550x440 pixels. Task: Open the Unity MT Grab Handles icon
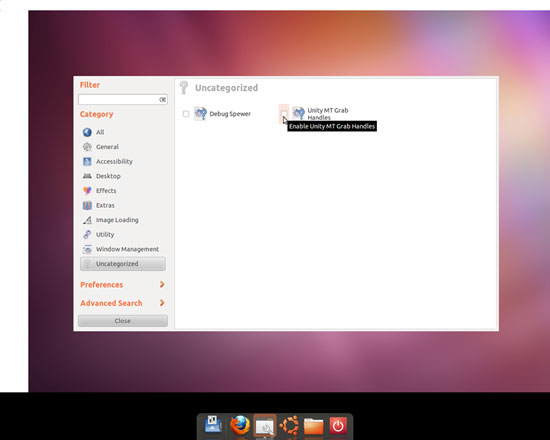point(298,114)
